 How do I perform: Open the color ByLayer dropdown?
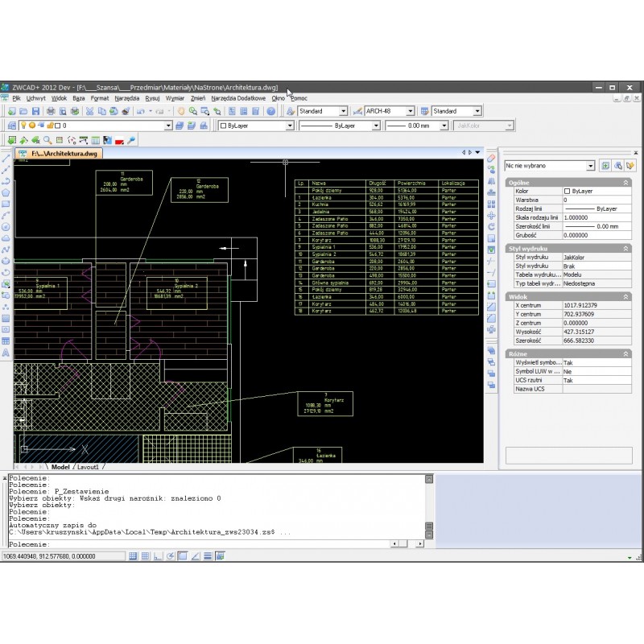click(290, 126)
